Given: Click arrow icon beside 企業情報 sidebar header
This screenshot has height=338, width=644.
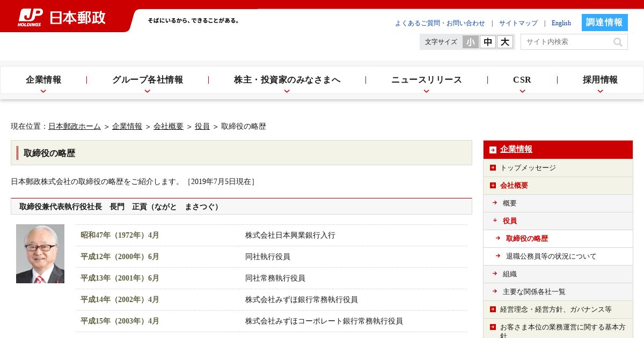Looking at the screenshot, I should tap(493, 150).
